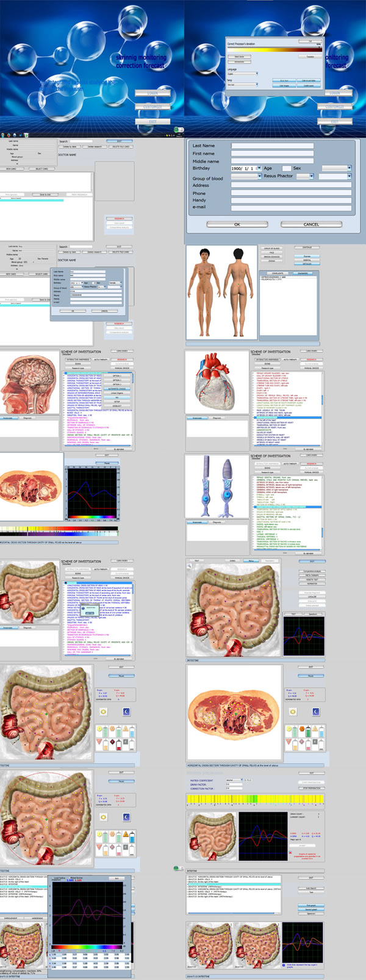Image resolution: width=366 pixels, height=980 pixels.
Task: Open Menu tab above large intestine image
Action: click(x=251, y=561)
